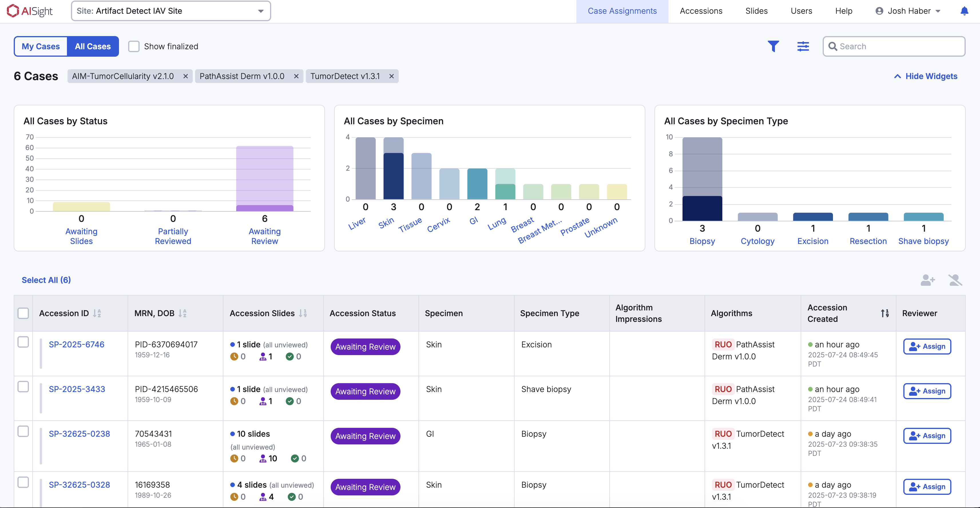The image size is (980, 508).
Task: Open the Users section
Action: pos(801,11)
